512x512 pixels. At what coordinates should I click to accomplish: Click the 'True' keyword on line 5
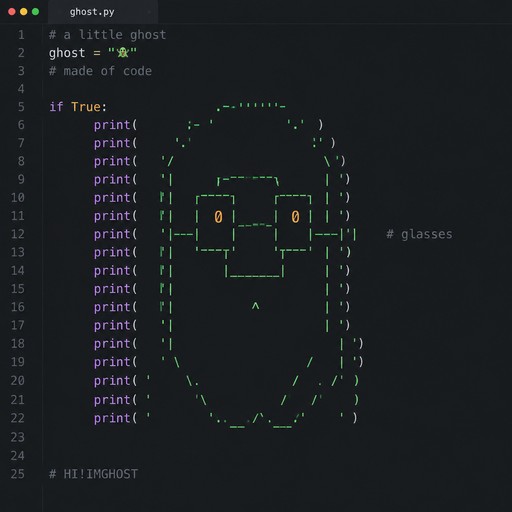(86, 107)
